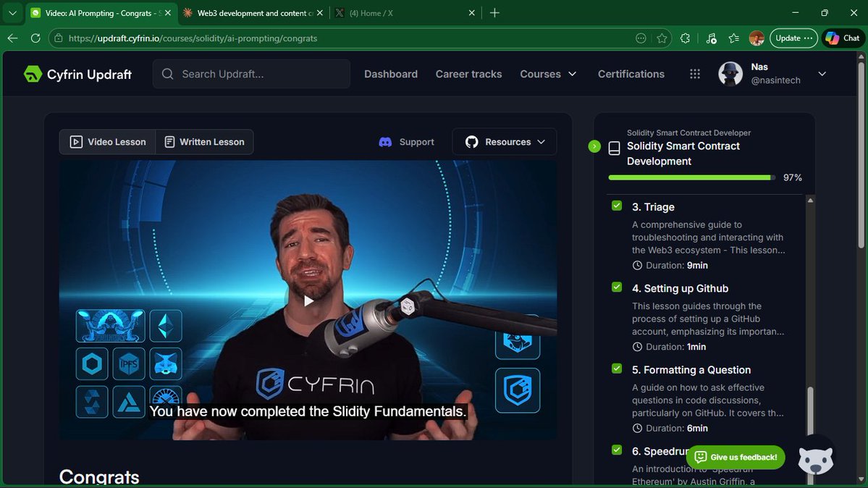Switch to Video Lesson tab
The width and height of the screenshot is (868, 488).
tap(107, 142)
